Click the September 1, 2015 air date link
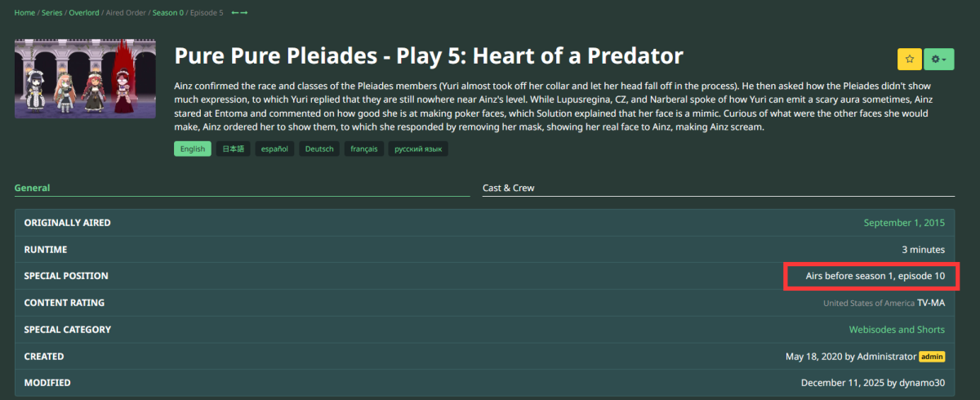This screenshot has width=980, height=400. click(904, 223)
